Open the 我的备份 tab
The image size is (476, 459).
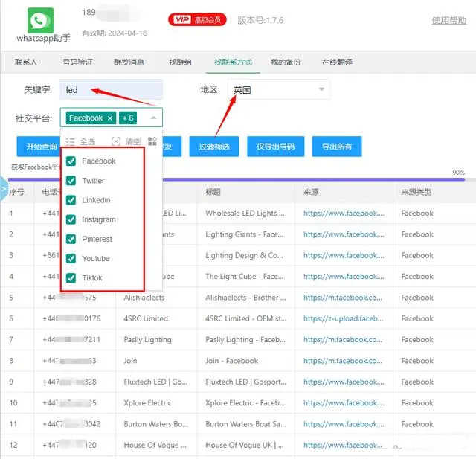286,62
